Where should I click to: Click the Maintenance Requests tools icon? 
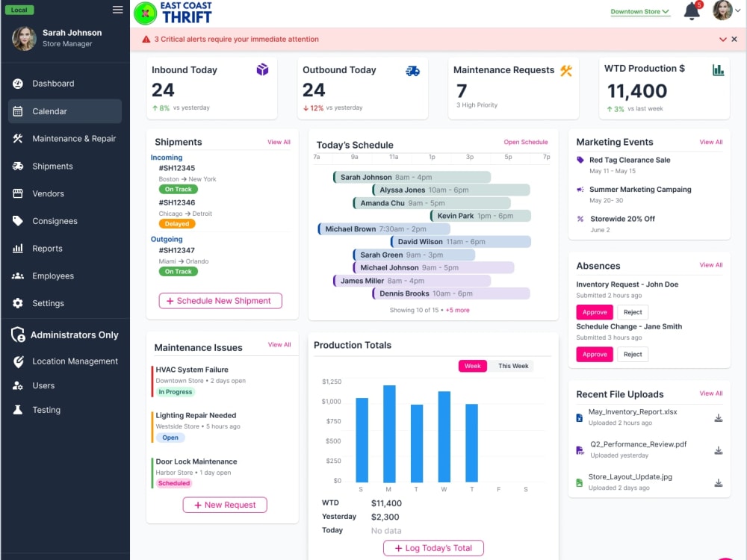(x=566, y=70)
